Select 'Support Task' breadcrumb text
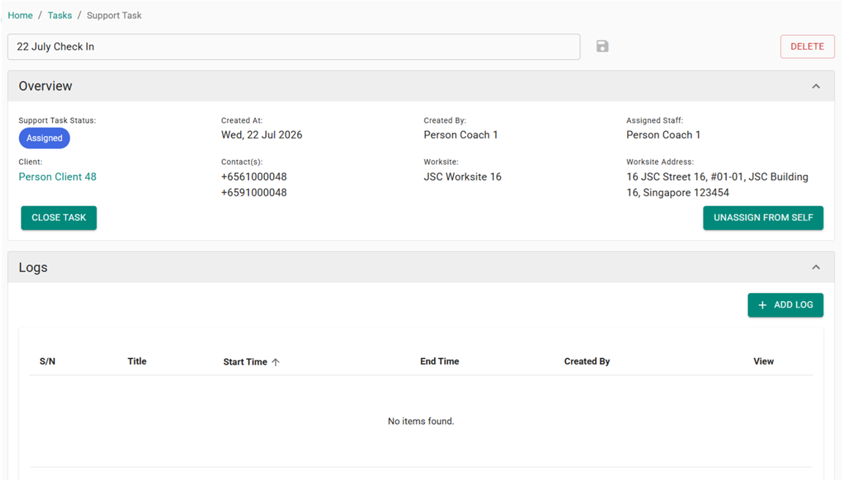This screenshot has width=868, height=501. (114, 15)
